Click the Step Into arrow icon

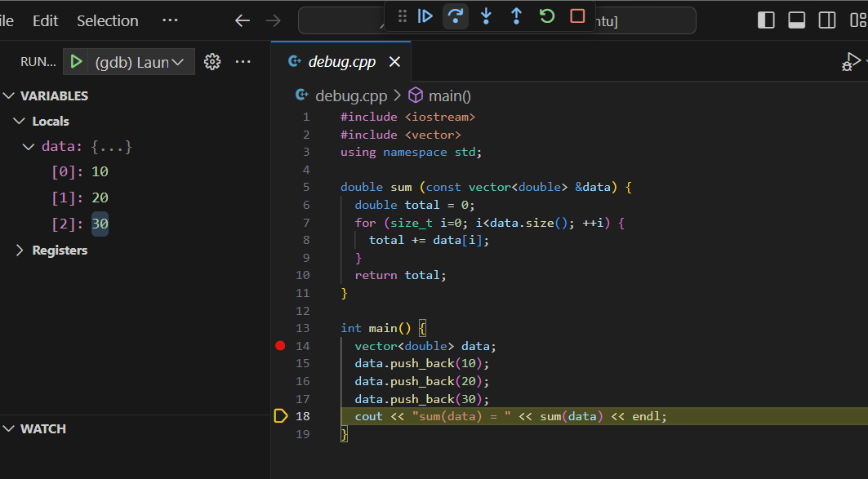[486, 16]
